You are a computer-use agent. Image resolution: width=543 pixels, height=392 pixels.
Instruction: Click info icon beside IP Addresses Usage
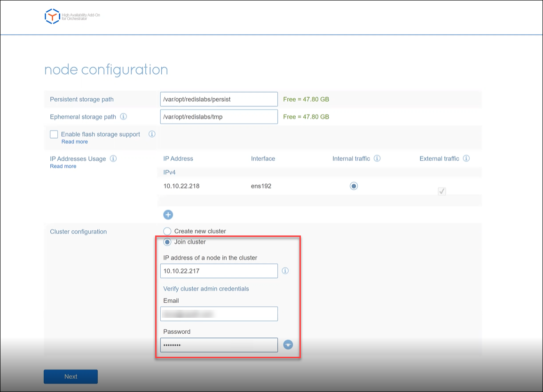(x=113, y=159)
